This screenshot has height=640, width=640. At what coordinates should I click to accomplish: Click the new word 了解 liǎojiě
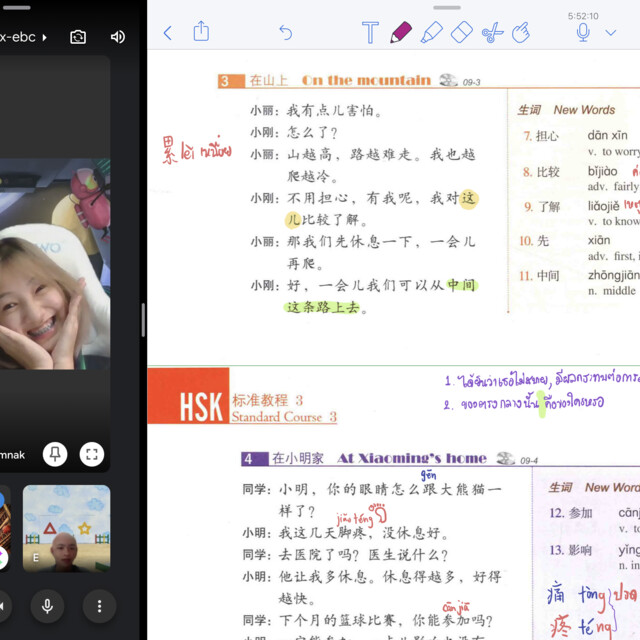point(571,206)
